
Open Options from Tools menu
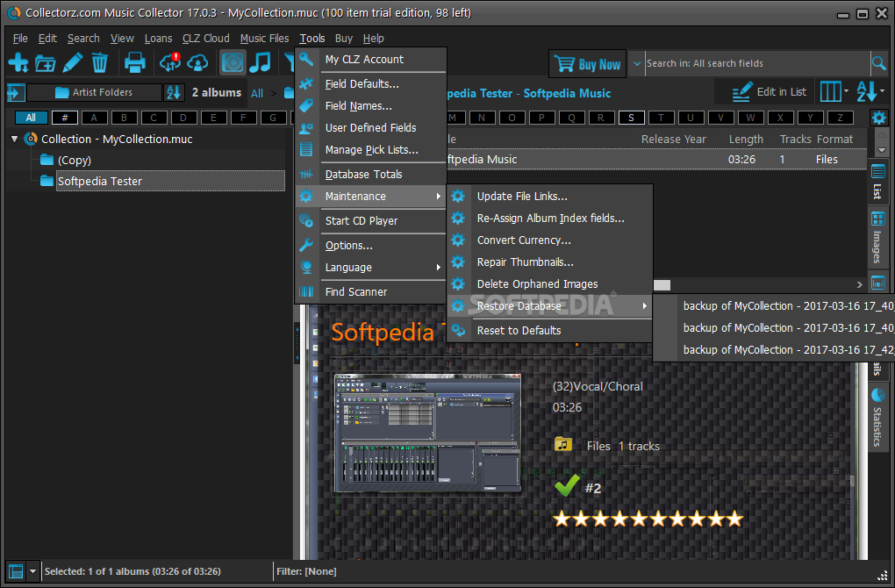point(370,246)
